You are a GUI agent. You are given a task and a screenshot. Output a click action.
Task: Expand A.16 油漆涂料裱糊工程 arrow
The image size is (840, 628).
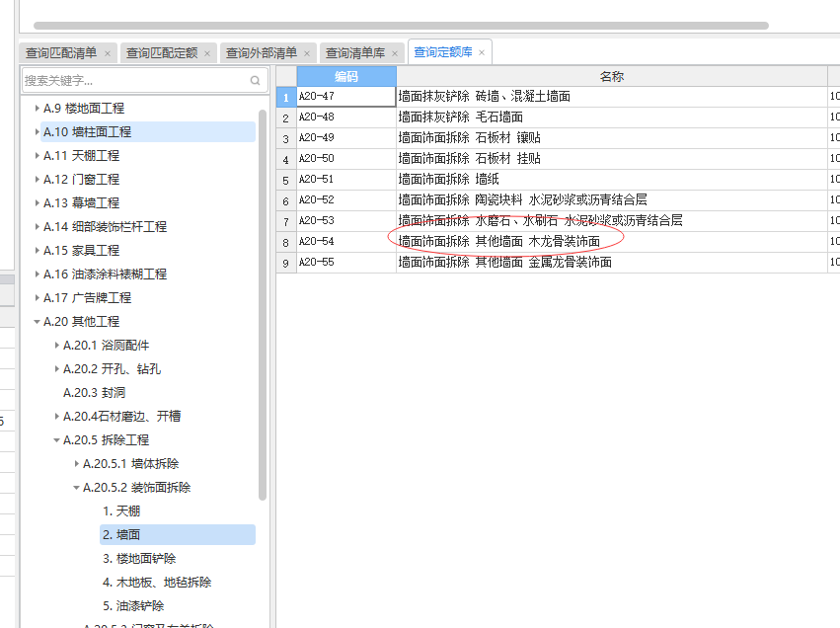[37, 274]
